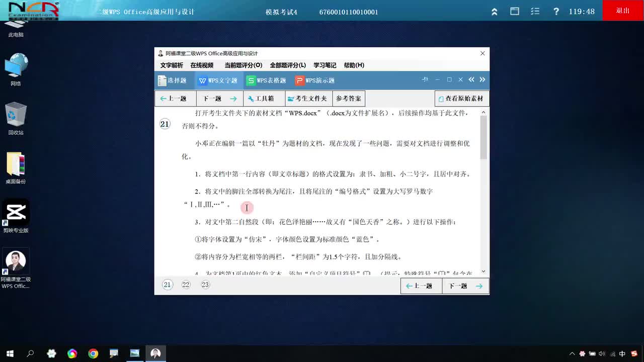Click the scrollbar down arrow in question pane
This screenshot has width=644, height=362.
pyautogui.click(x=484, y=271)
